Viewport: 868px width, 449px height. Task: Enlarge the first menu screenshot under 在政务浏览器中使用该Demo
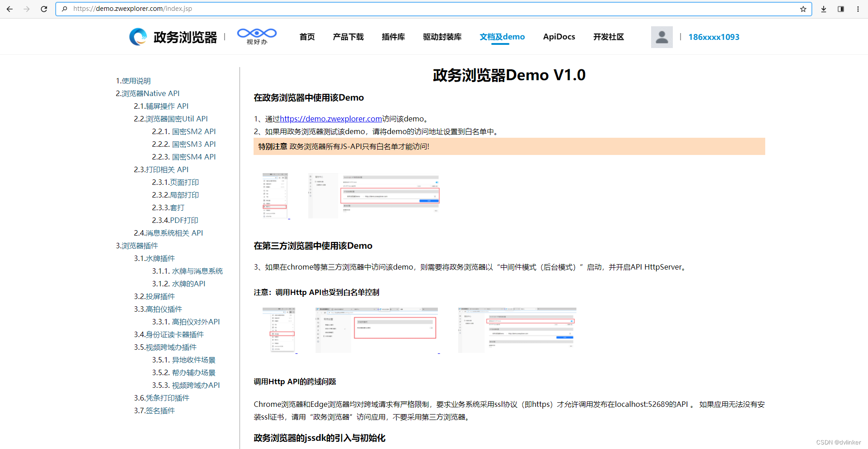[275, 196]
